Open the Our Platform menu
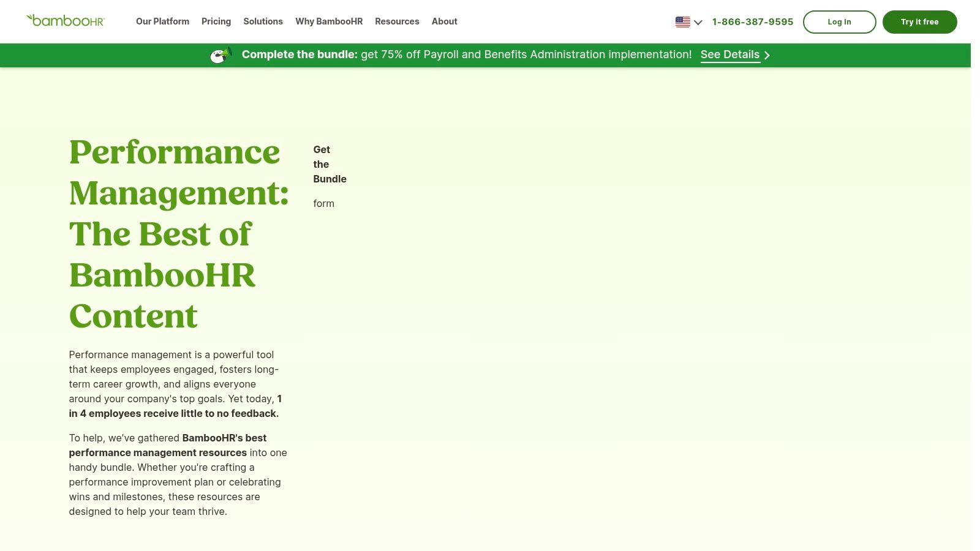This screenshot has width=980, height=551. pos(162,21)
